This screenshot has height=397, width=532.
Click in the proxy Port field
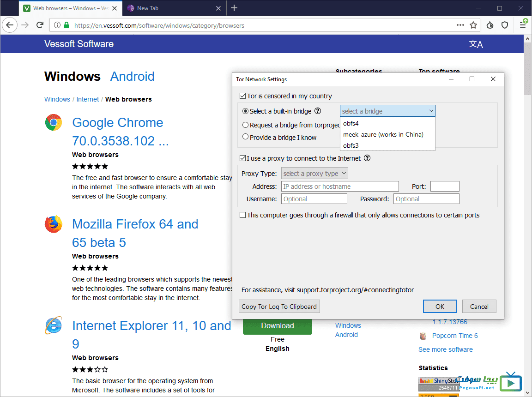(445, 186)
